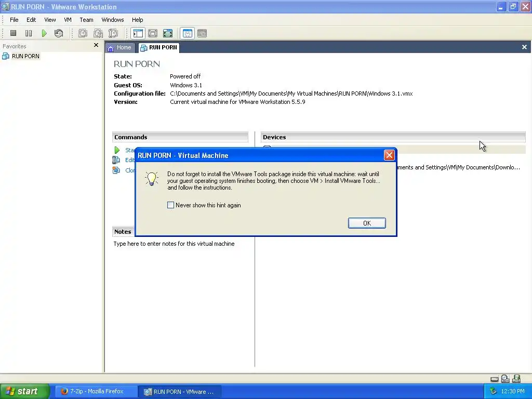Click the Take Snapshot icon in toolbar

[83, 33]
